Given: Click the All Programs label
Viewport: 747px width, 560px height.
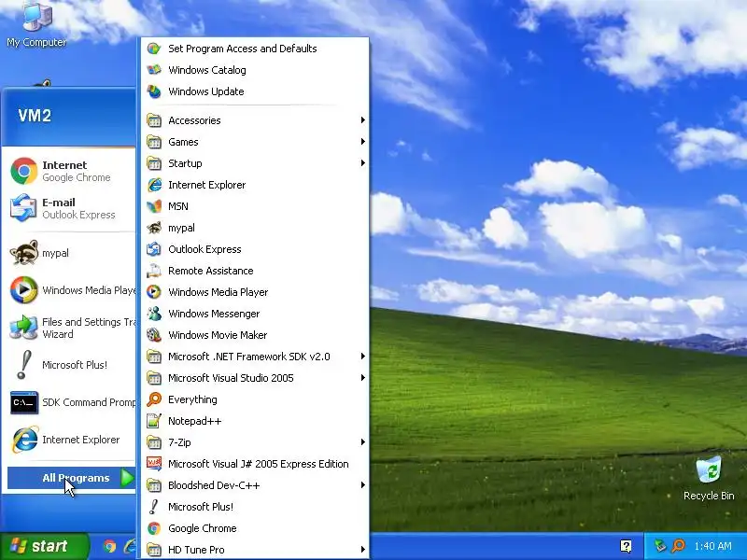Looking at the screenshot, I should [x=76, y=478].
